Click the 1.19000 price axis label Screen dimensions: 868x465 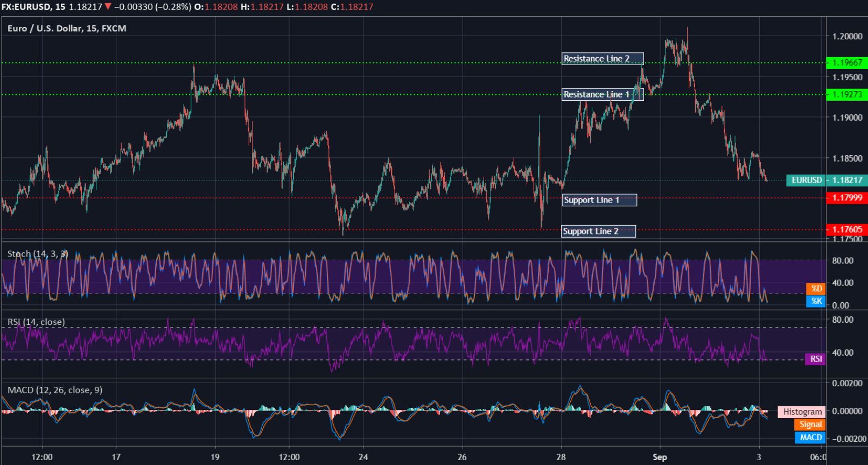(847, 117)
